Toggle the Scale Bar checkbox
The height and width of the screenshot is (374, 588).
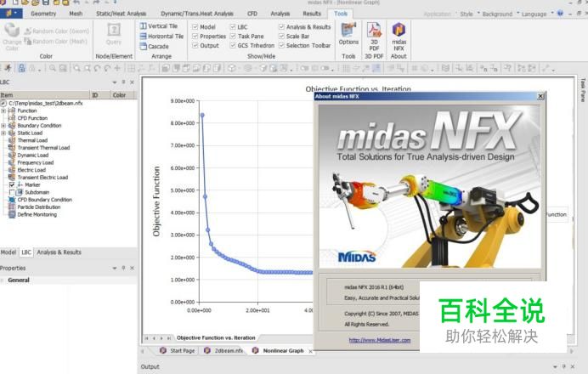[281, 36]
